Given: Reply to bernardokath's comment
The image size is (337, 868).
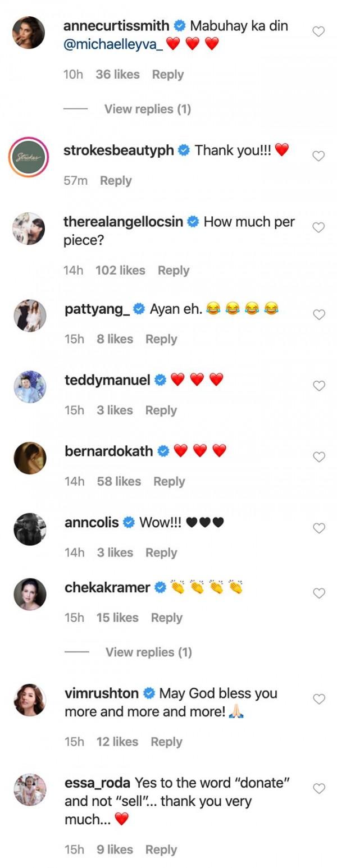Looking at the screenshot, I should point(169,482).
